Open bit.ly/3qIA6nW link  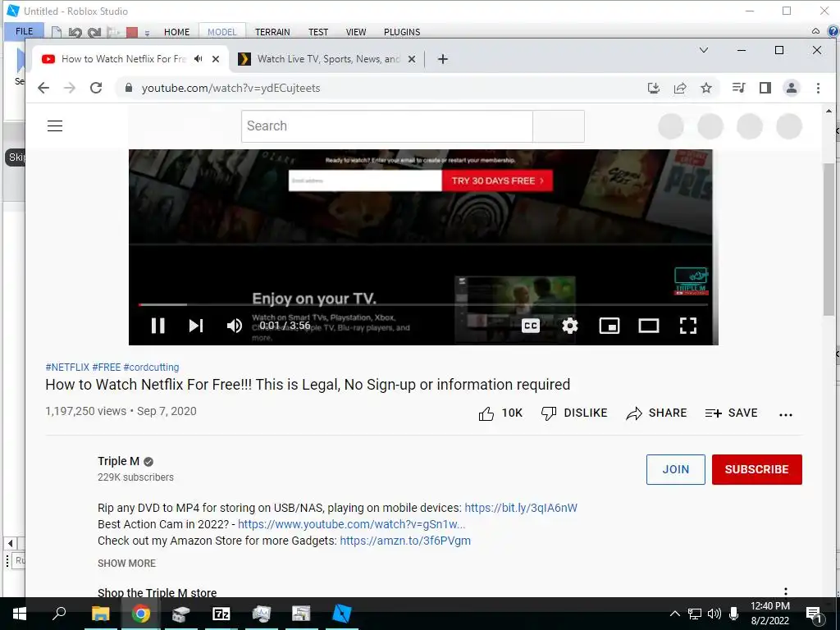point(521,508)
